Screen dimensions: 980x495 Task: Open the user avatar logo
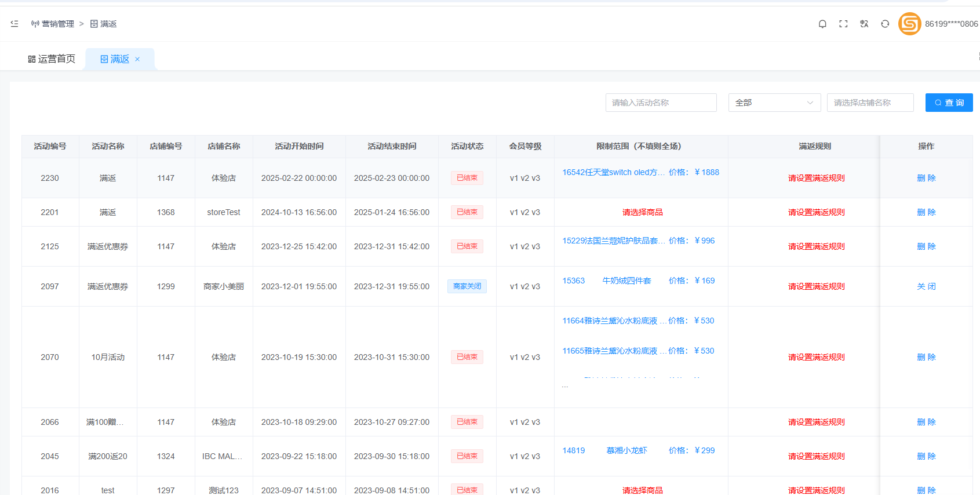click(x=909, y=24)
